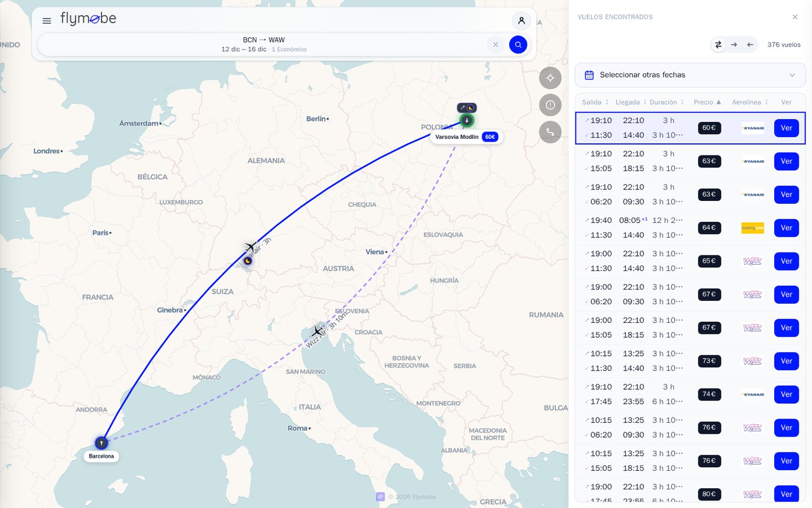The width and height of the screenshot is (812, 508).
Task: Click Wizz logo in the 65 € row
Action: coord(752,261)
